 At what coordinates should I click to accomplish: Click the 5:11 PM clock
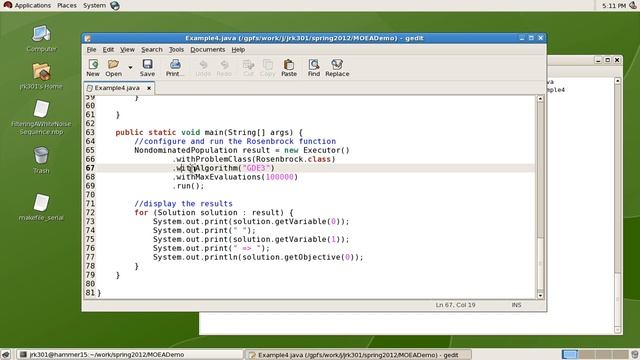(x=613, y=6)
